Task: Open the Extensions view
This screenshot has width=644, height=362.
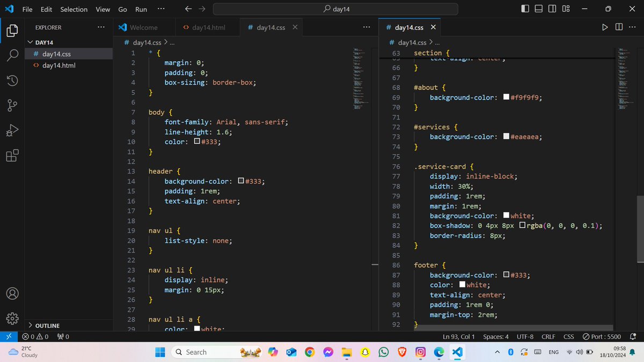Action: click(12, 156)
